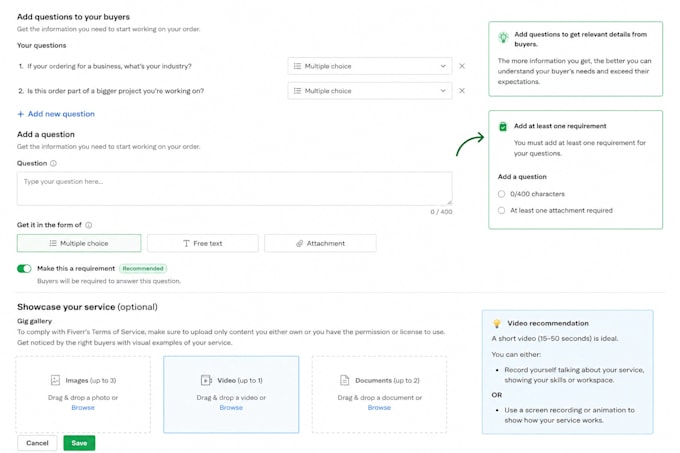The image size is (680, 453).
Task: Choose the Free text answer format
Action: (203, 243)
